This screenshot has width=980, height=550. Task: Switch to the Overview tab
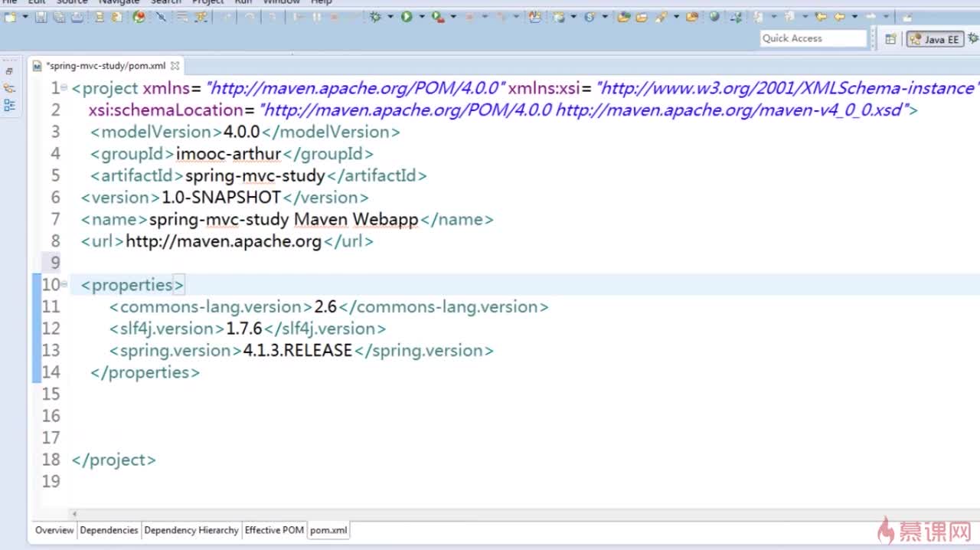(x=54, y=530)
